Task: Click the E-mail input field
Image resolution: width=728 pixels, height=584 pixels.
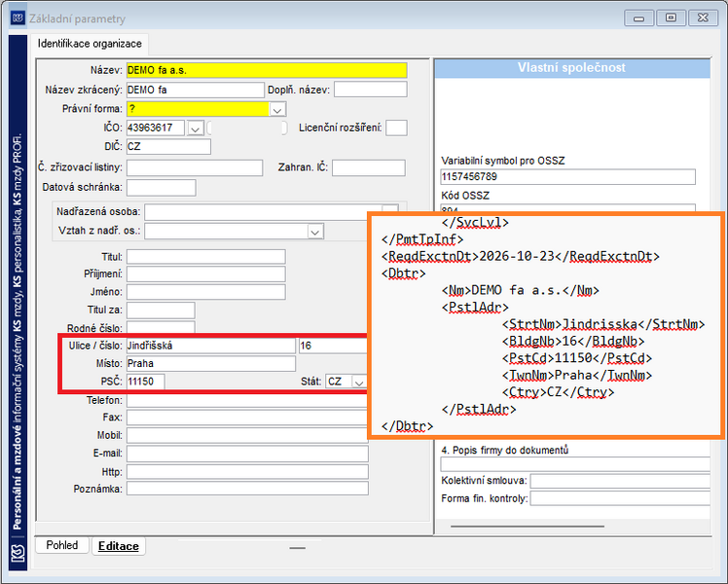Action: pyautogui.click(x=247, y=454)
